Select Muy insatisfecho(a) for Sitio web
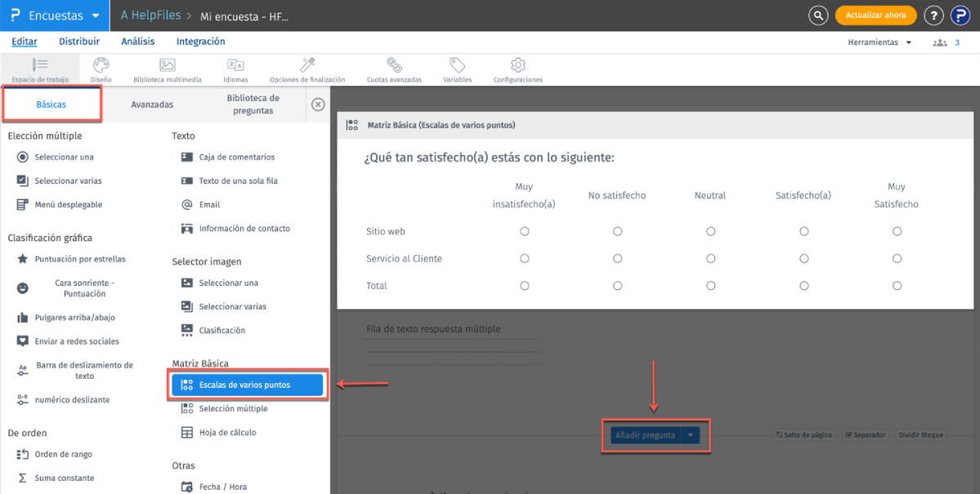The height and width of the screenshot is (494, 980). [525, 231]
